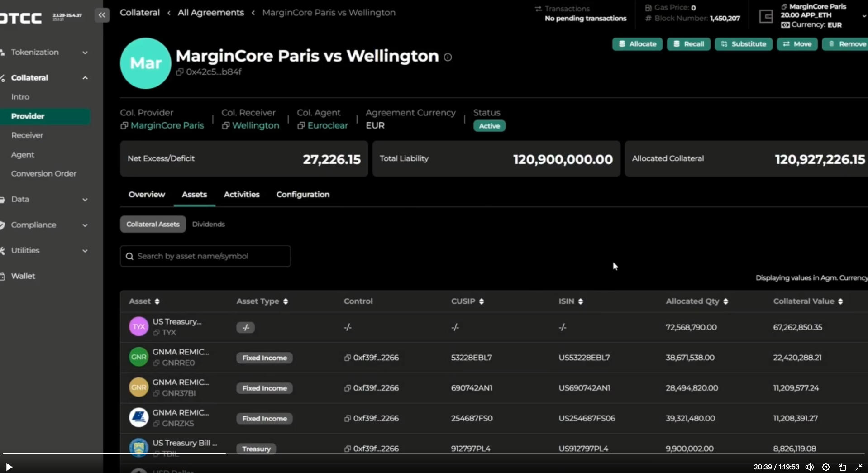Image resolution: width=868 pixels, height=473 pixels.
Task: Open the Configuration tab
Action: (303, 195)
